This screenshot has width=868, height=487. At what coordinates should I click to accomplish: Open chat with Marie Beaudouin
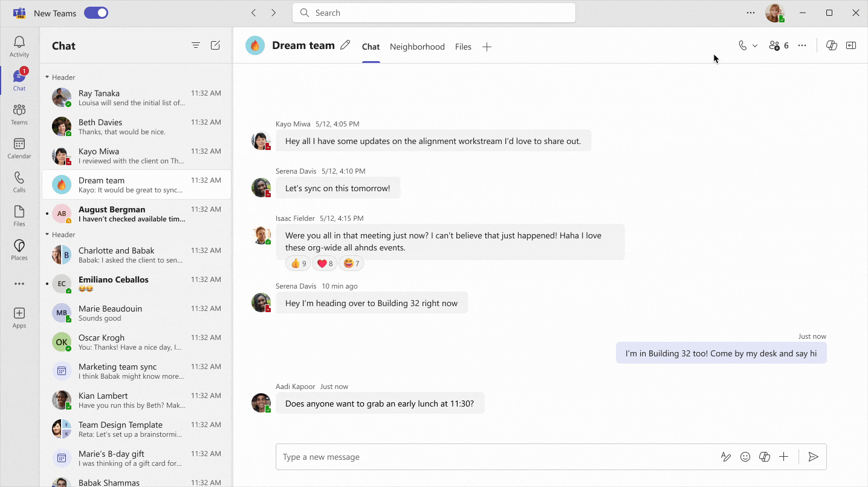137,313
